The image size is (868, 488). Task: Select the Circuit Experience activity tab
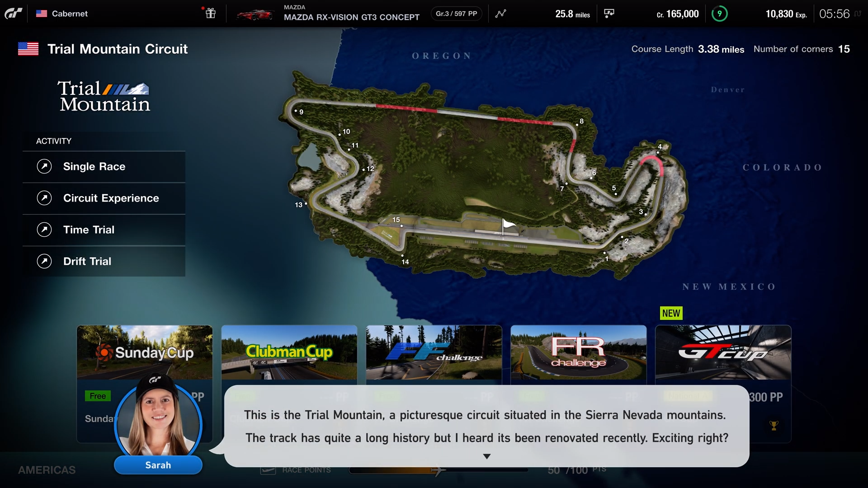(x=112, y=197)
